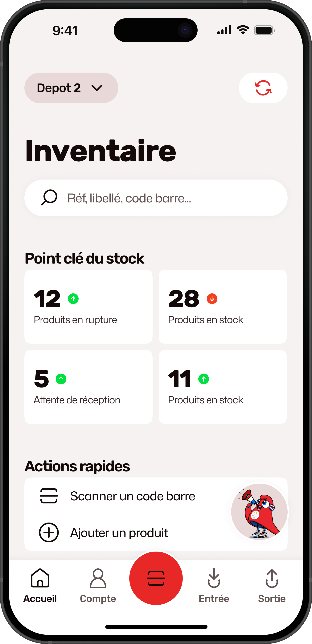Viewport: 312px width, 644px height.
Task: Click the chevron next to Depot 2
Action: (97, 88)
